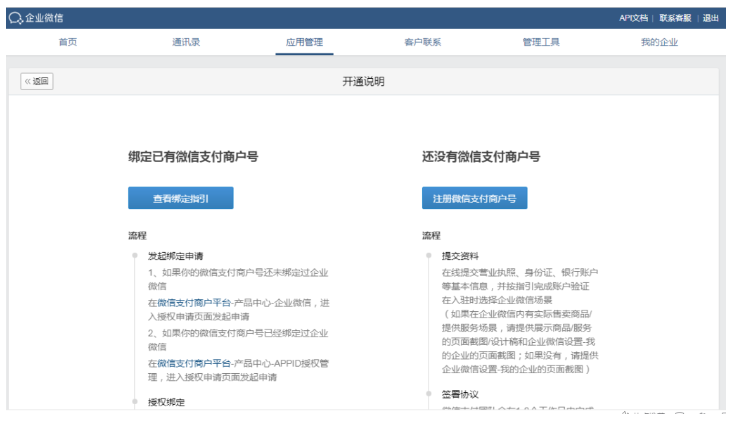The width and height of the screenshot is (737, 425).
Task: Open 微信支付商户平台 link before 产品中心-APPID授权管理
Action: 194,364
